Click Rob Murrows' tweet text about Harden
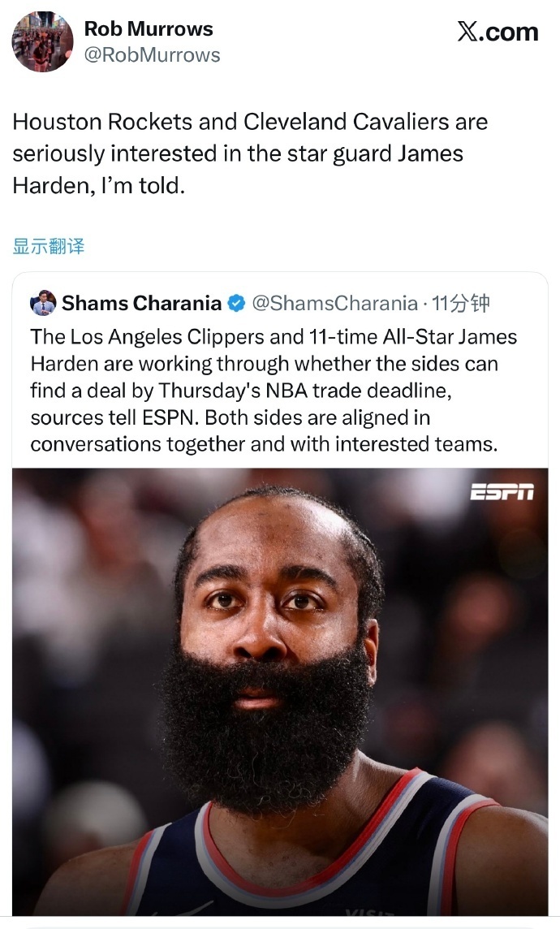 click(250, 153)
